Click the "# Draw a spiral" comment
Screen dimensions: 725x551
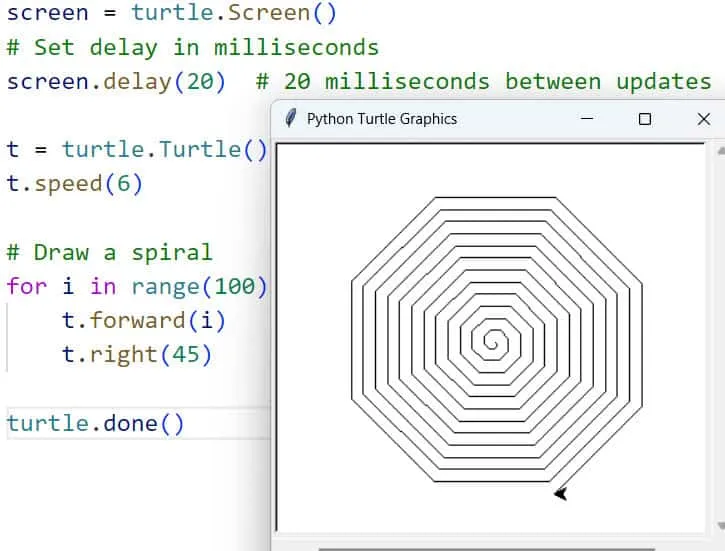click(109, 251)
